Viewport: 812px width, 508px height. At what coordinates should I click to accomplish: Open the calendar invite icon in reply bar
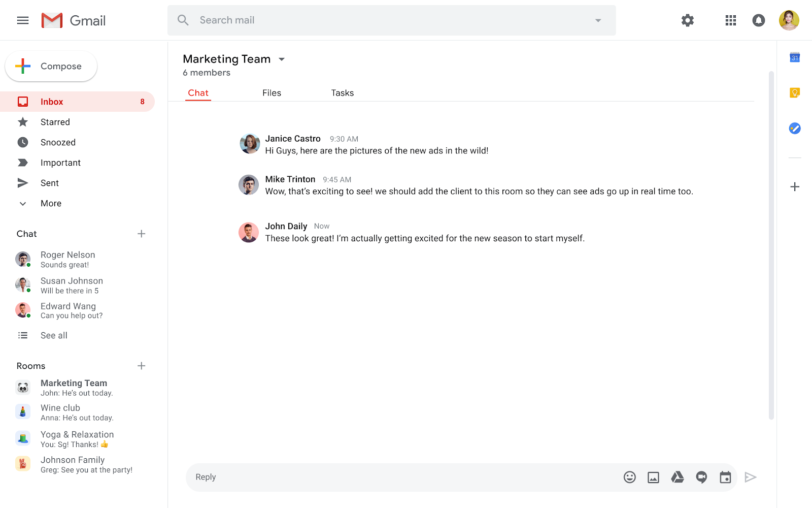click(x=725, y=477)
